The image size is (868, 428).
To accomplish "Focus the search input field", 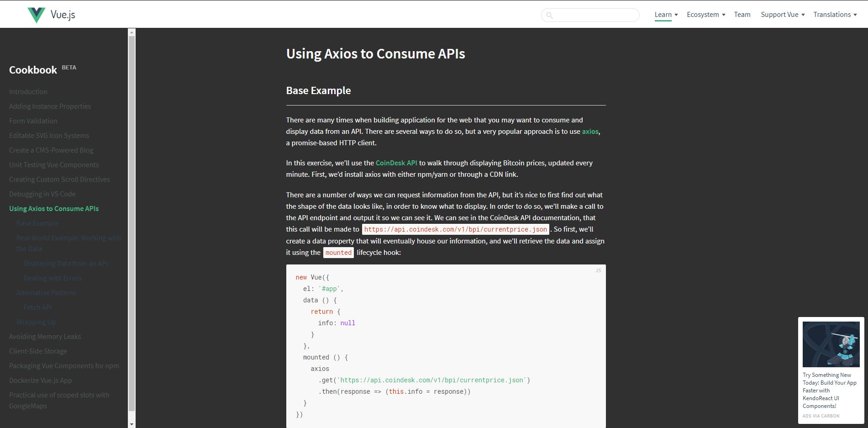I will (590, 15).
